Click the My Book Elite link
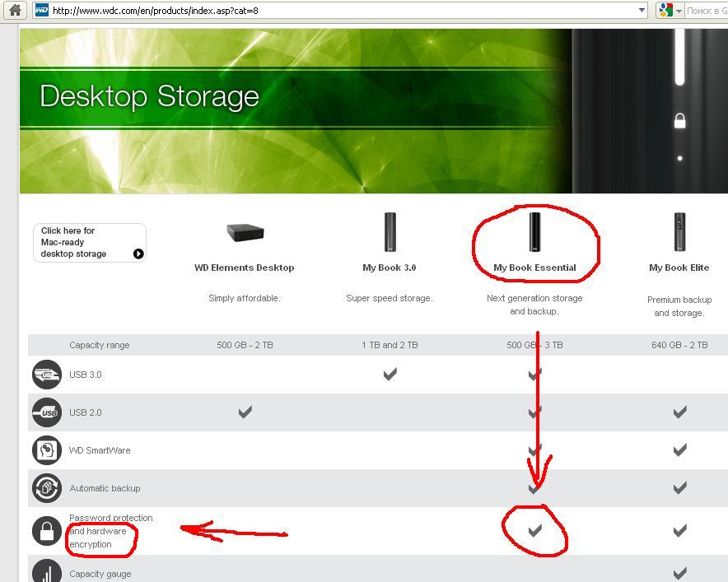 [x=679, y=268]
